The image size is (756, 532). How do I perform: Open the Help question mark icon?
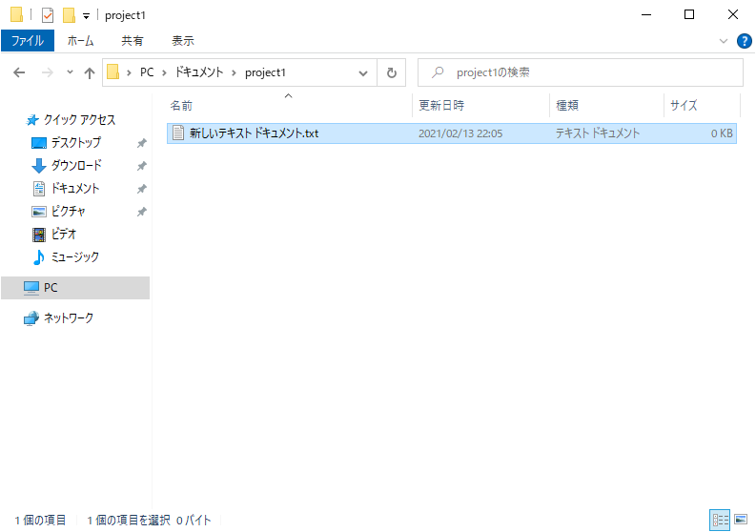point(744,41)
